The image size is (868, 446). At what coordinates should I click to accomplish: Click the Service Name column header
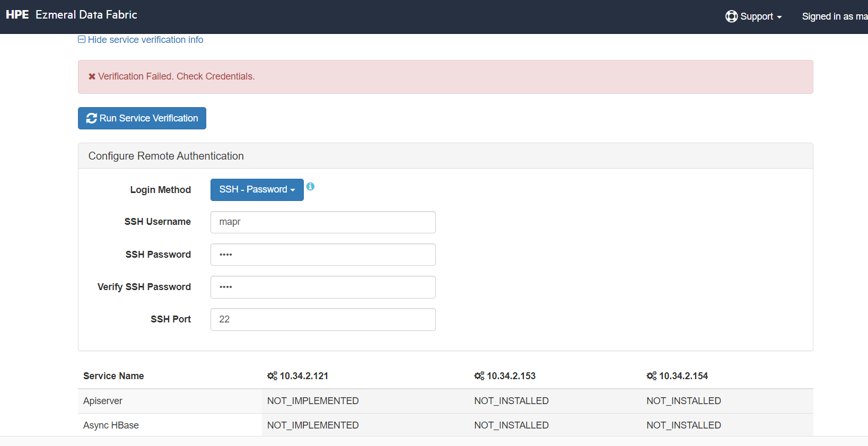[113, 376]
